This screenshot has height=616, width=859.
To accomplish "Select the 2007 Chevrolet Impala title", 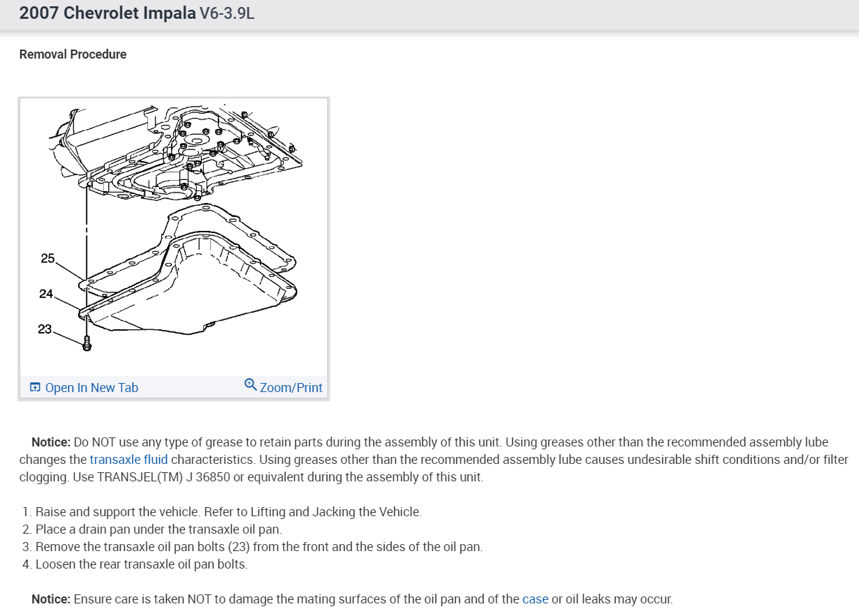I will (x=107, y=14).
